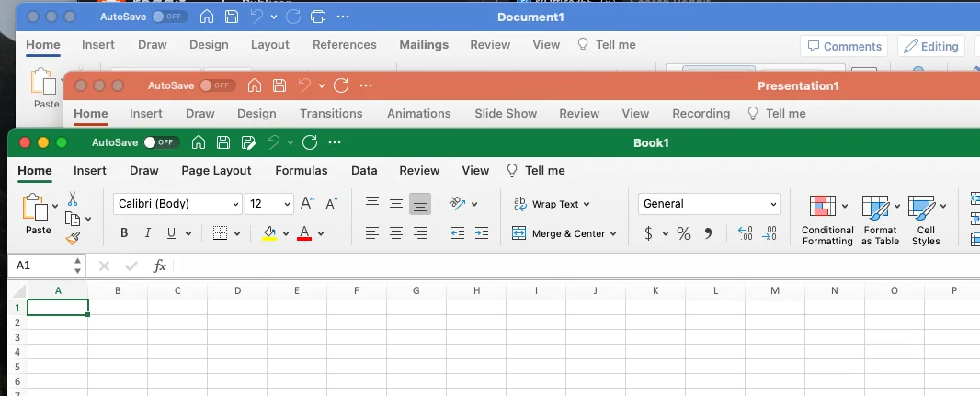Open the Data tab in Excel

(x=364, y=171)
